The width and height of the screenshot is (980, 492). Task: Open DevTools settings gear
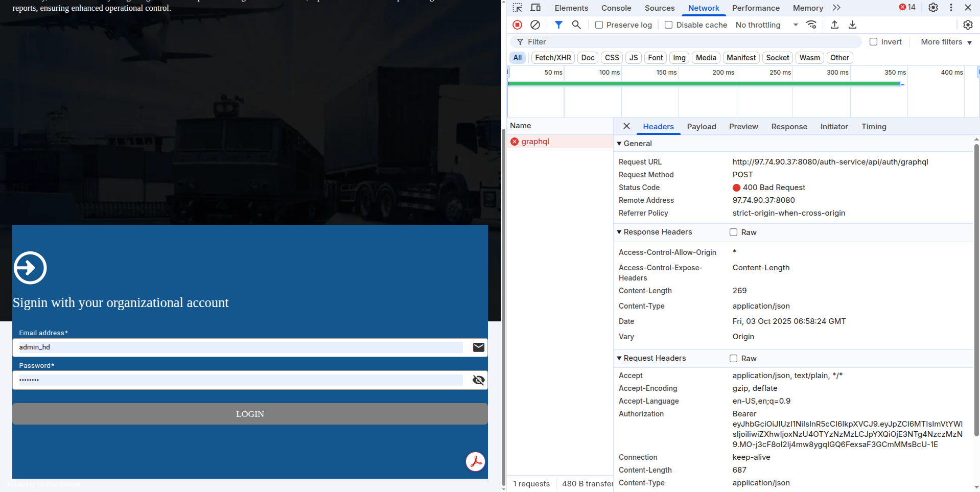(933, 8)
